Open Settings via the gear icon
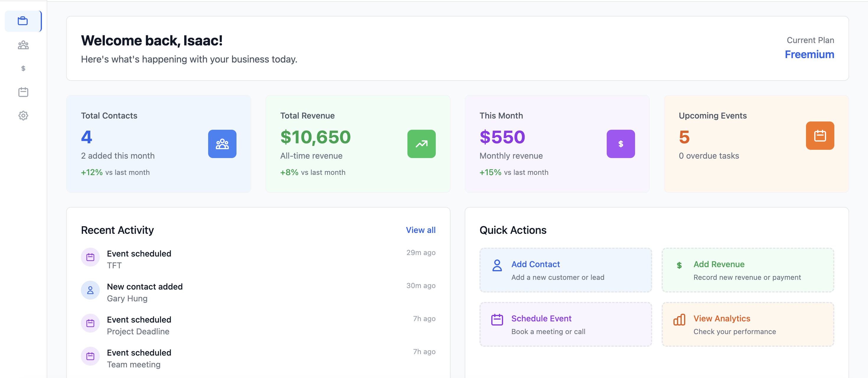Viewport: 868px width, 378px height. tap(22, 116)
